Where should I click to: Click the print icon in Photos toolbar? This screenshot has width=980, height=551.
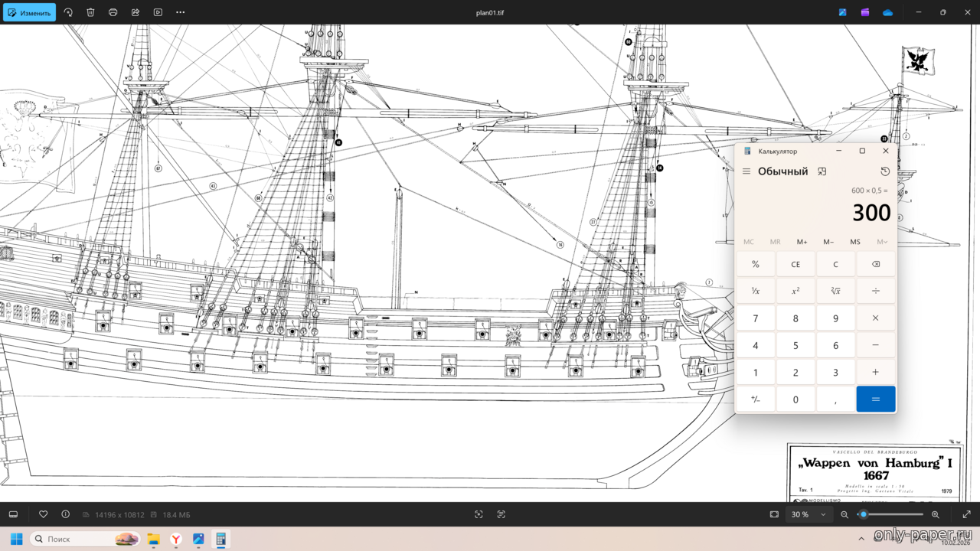pos(113,12)
